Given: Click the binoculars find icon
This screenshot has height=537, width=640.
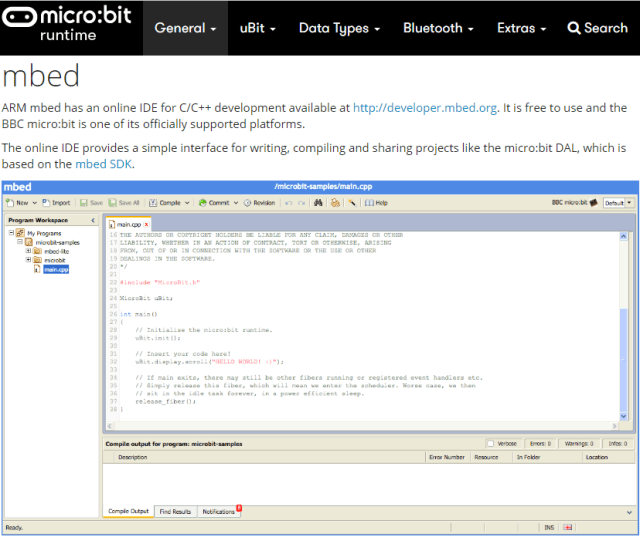Looking at the screenshot, I should (x=318, y=202).
